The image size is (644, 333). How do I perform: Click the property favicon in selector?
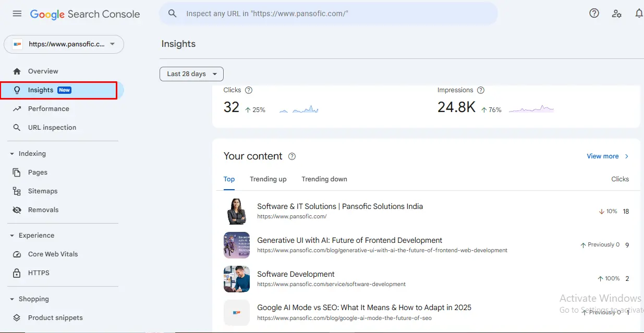[18, 44]
